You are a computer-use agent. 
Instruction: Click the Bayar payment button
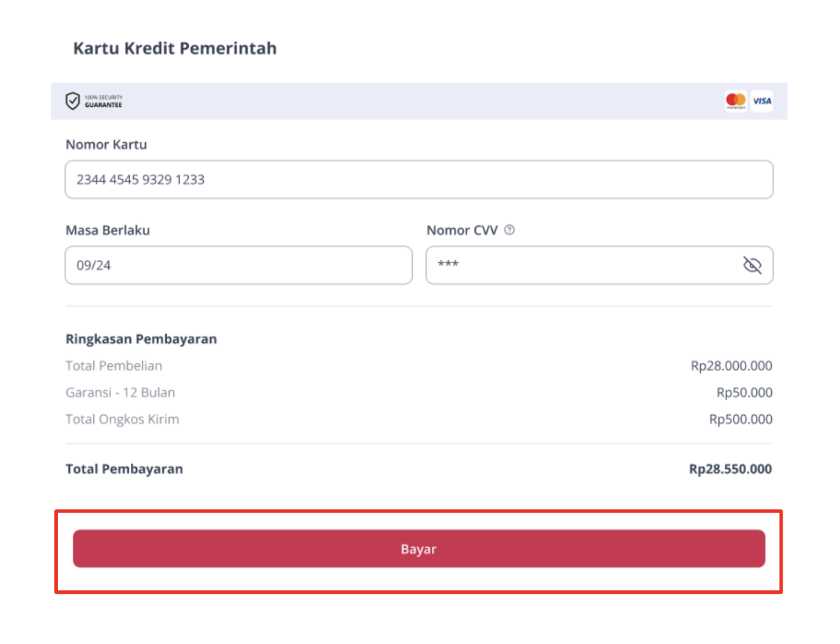419,548
